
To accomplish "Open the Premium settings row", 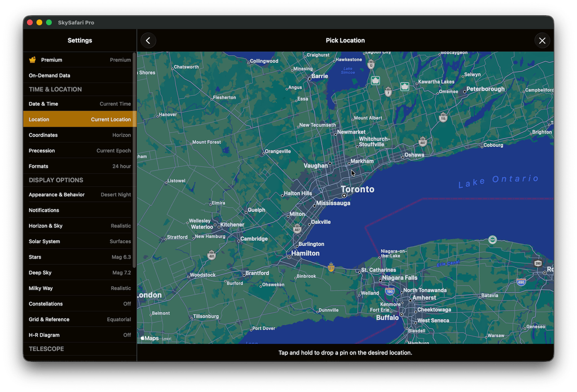I will [x=80, y=60].
